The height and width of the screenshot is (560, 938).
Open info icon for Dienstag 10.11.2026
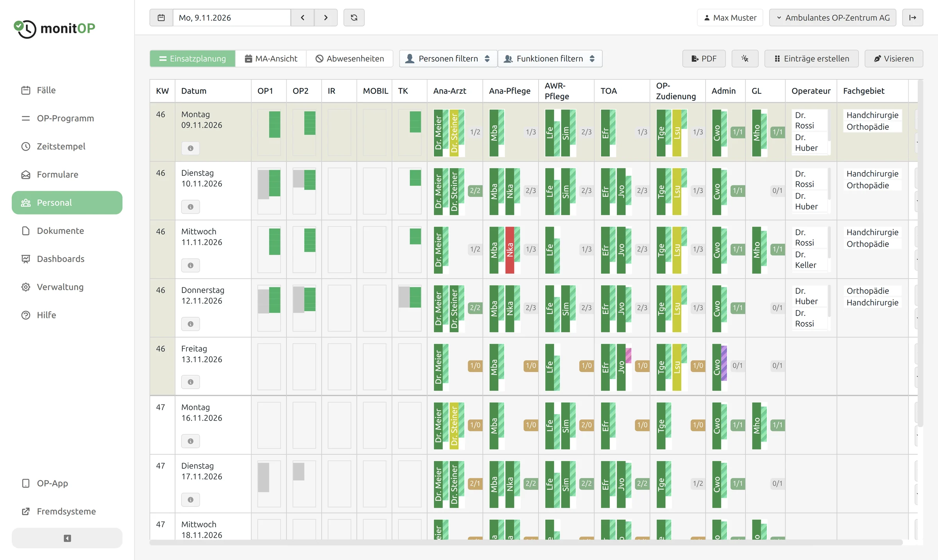(190, 207)
